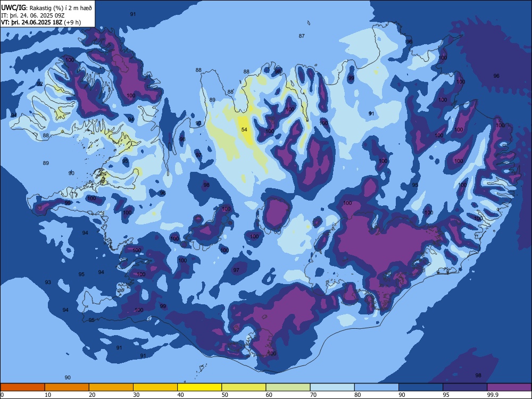Screen dimensions: 532x399
Task: Click the '87' humidity value on the map
Action: click(302, 36)
